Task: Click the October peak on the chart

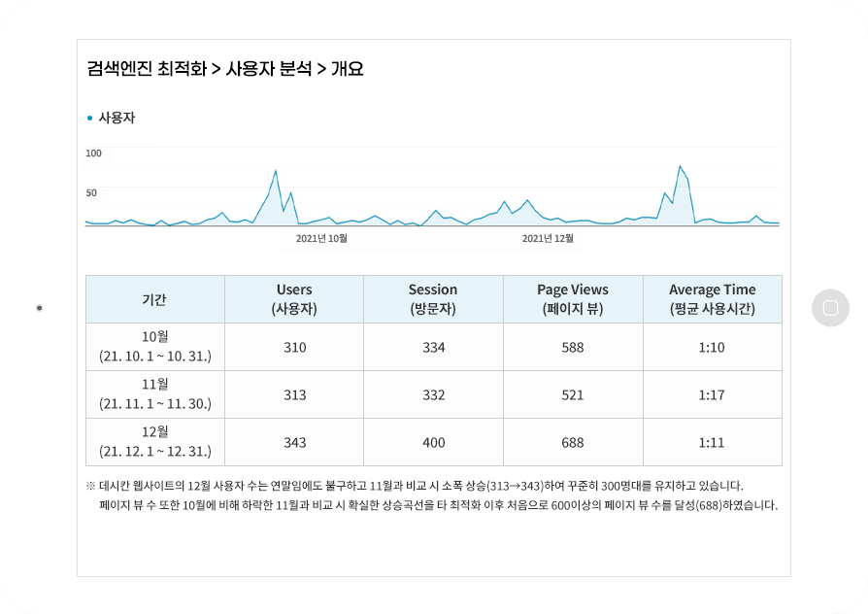Action: [276, 171]
